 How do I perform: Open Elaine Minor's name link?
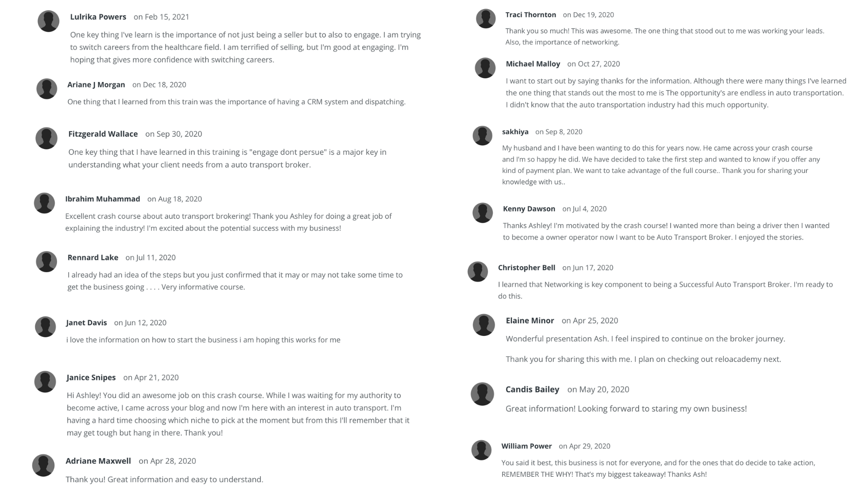(530, 321)
